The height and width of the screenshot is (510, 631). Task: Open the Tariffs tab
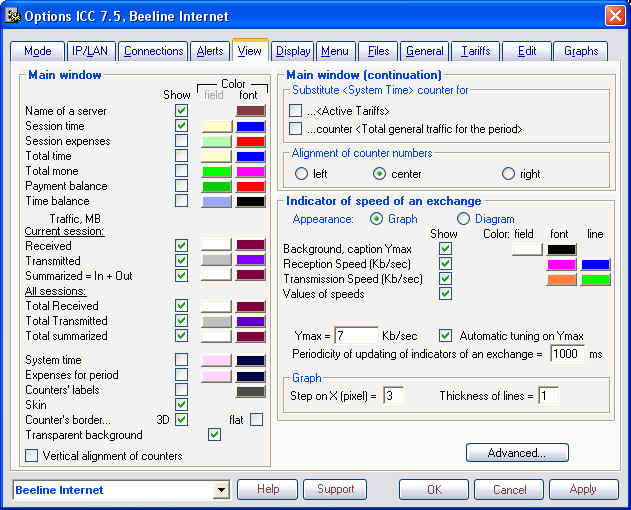tap(476, 52)
